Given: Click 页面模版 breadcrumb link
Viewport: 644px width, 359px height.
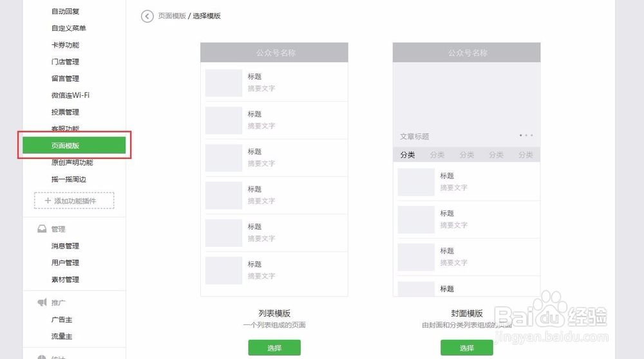Looking at the screenshot, I should click(x=171, y=16).
